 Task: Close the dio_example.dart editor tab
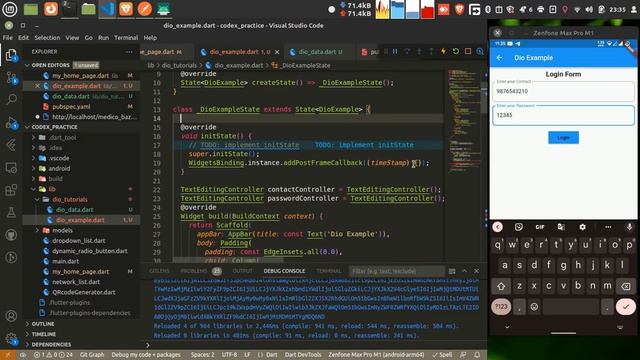[277, 52]
